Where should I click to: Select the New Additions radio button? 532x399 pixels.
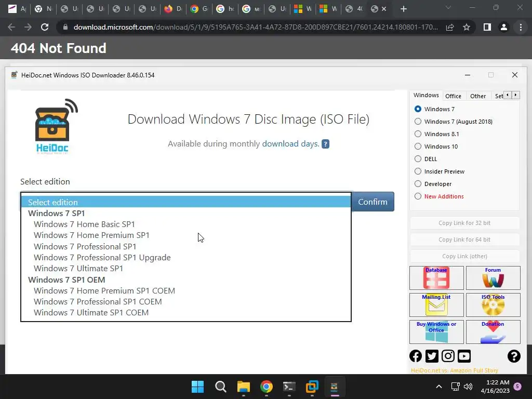(418, 196)
